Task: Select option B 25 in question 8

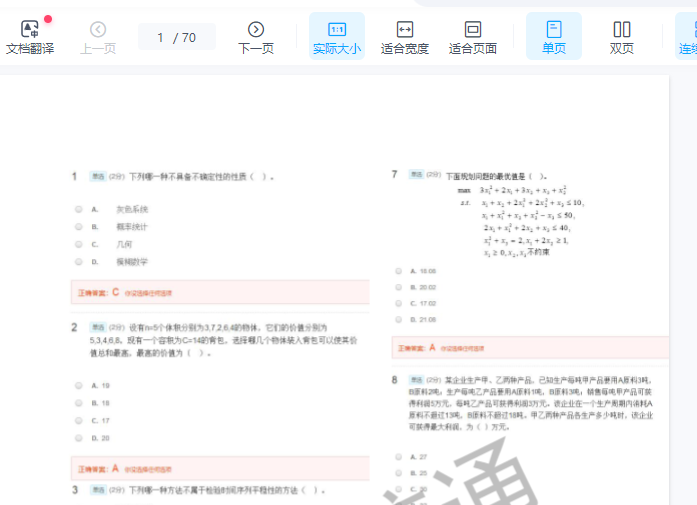Action: tap(398, 473)
